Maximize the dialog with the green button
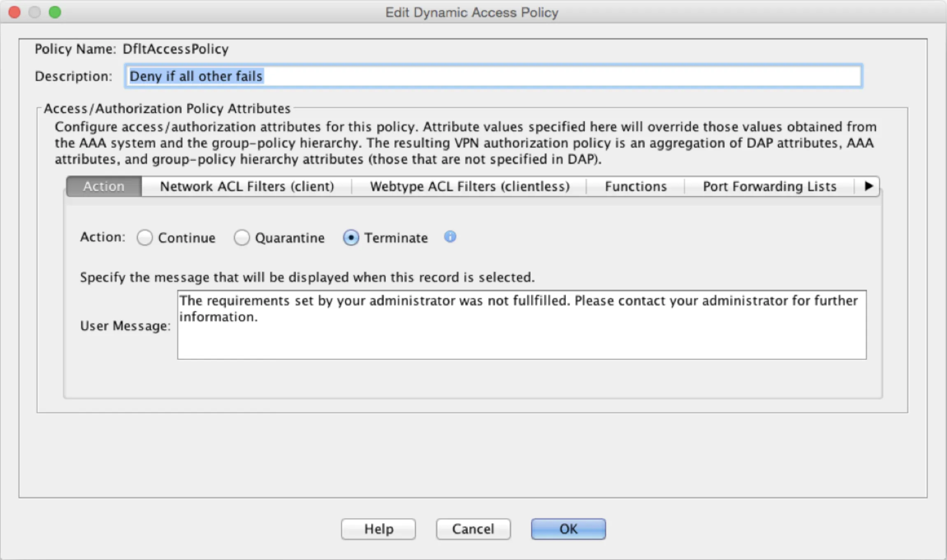The height and width of the screenshot is (560, 947). [x=55, y=12]
